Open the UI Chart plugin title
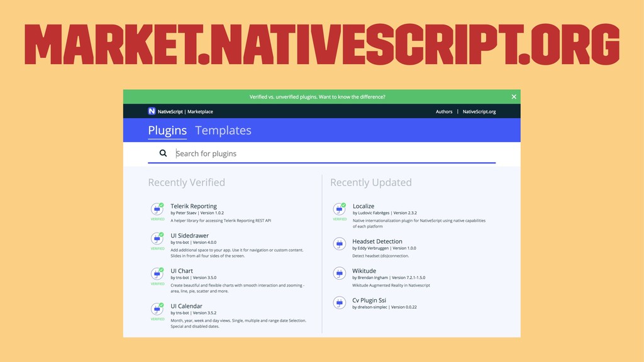 182,271
